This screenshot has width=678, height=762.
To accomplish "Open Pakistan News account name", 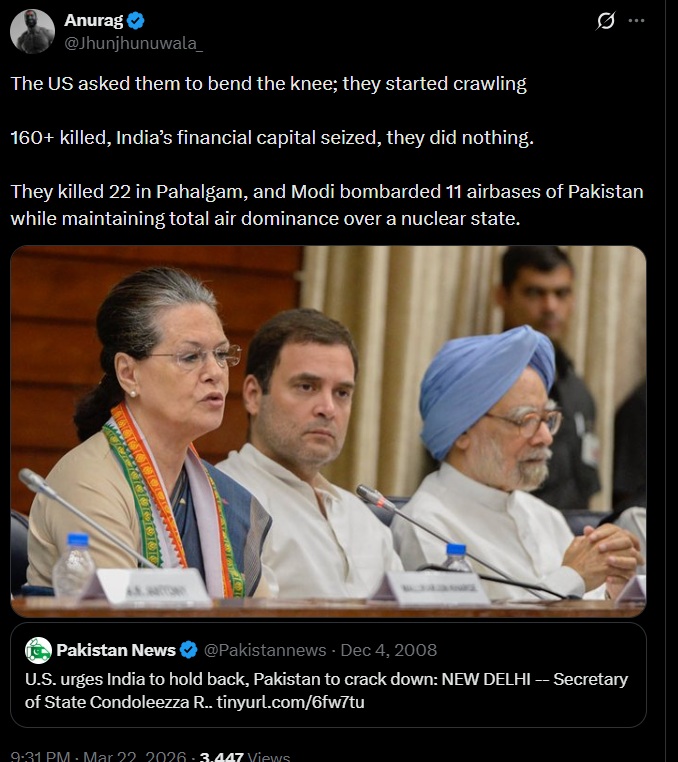I will [x=116, y=650].
